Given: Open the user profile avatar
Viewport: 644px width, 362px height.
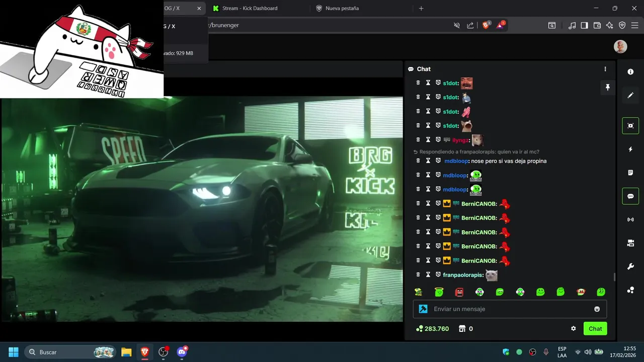Looking at the screenshot, I should 620,47.
